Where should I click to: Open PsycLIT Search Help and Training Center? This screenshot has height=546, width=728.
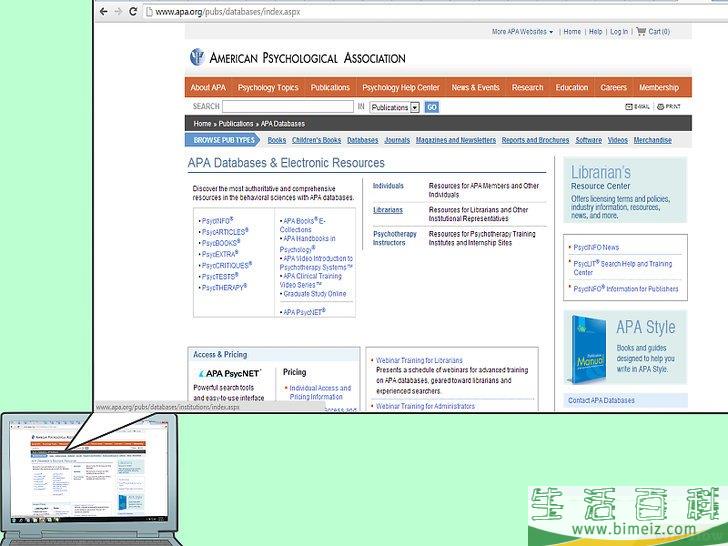click(x=623, y=268)
